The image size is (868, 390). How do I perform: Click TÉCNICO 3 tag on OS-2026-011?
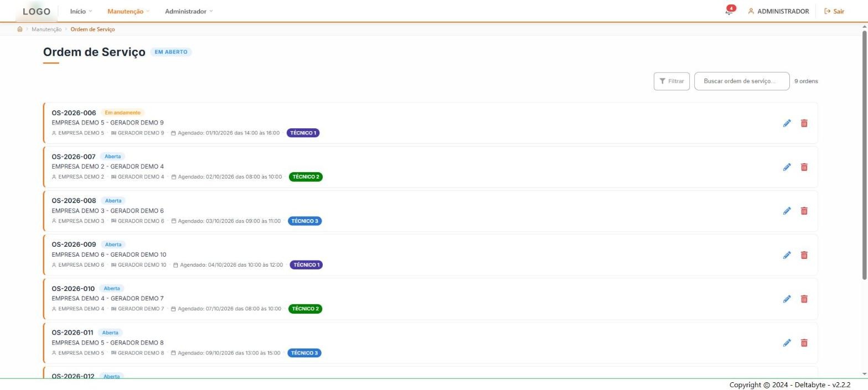click(304, 353)
